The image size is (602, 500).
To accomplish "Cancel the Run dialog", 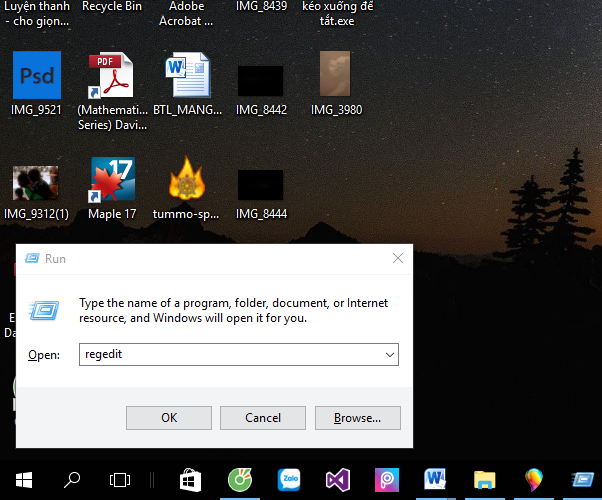I will click(x=263, y=418).
